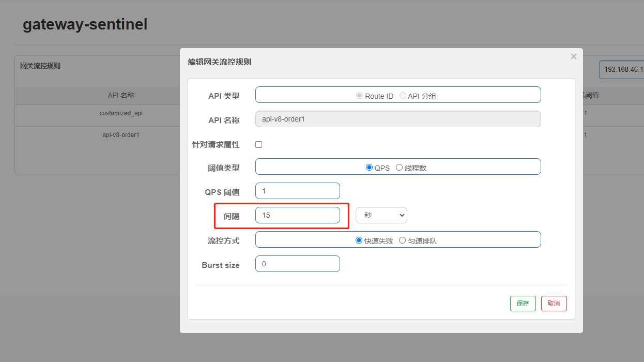Close the 编辑网关流控规则 dialog
The width and height of the screenshot is (644, 362).
[573, 56]
